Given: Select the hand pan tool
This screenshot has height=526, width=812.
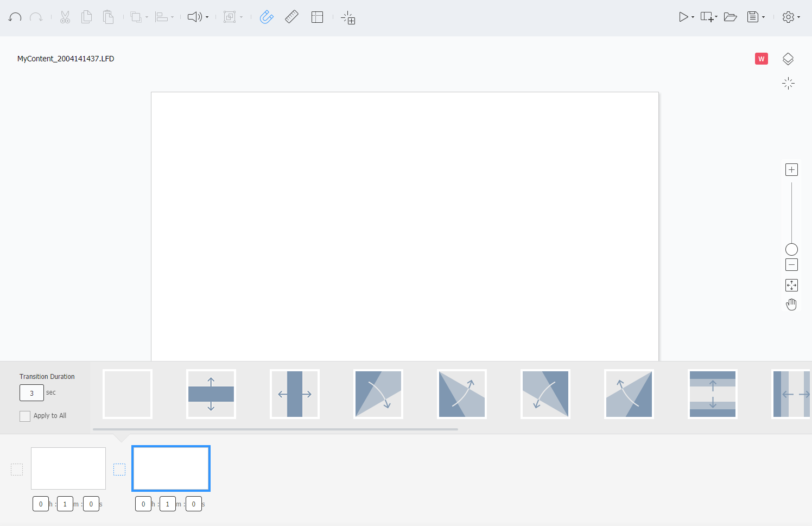Looking at the screenshot, I should coord(791,305).
